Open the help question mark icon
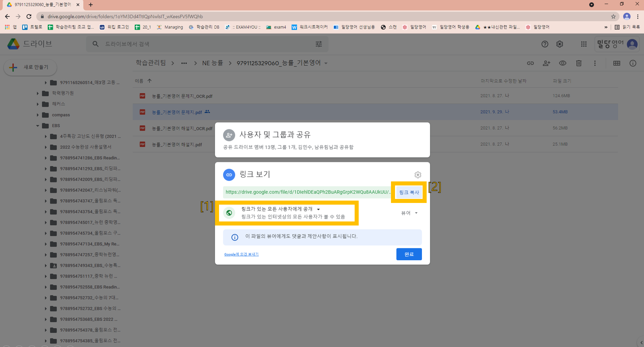 tap(545, 44)
